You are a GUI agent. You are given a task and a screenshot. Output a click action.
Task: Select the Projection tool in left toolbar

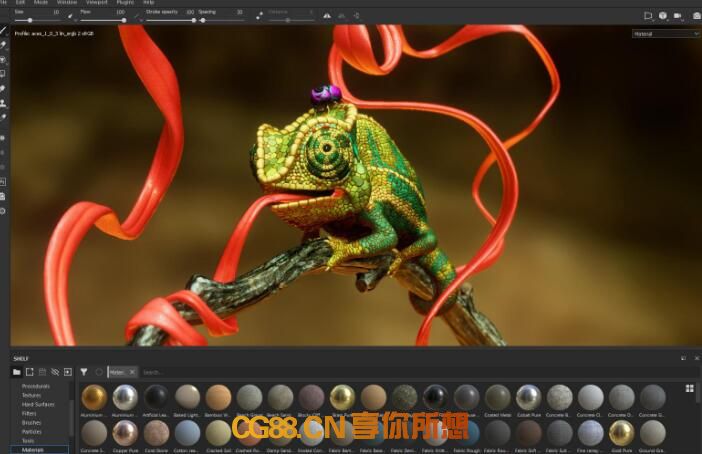3,59
